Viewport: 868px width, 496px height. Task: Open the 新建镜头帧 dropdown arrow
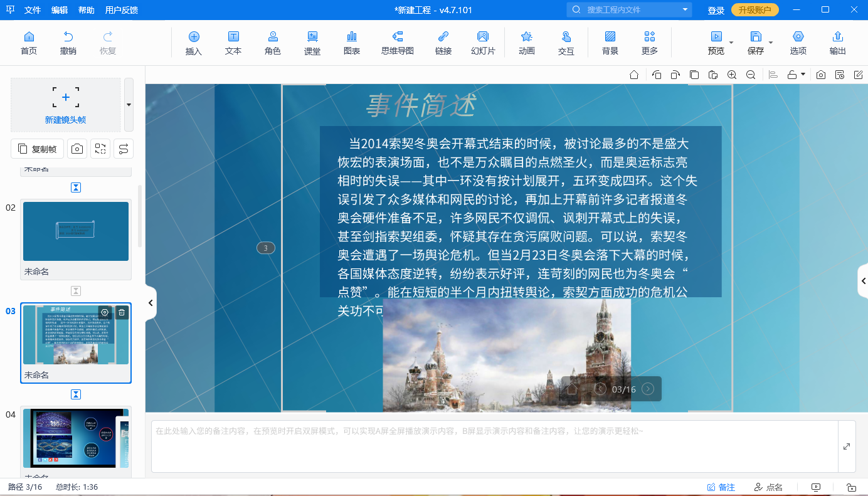(x=129, y=104)
